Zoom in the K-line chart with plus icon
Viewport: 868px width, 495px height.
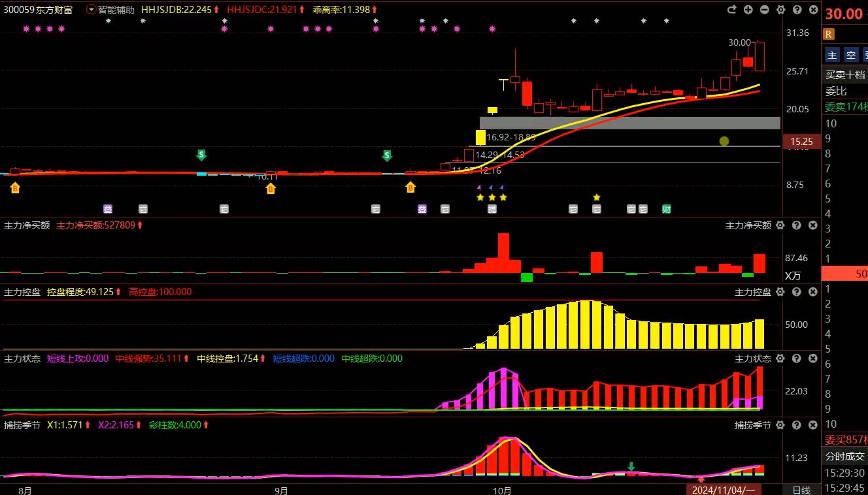(x=748, y=10)
